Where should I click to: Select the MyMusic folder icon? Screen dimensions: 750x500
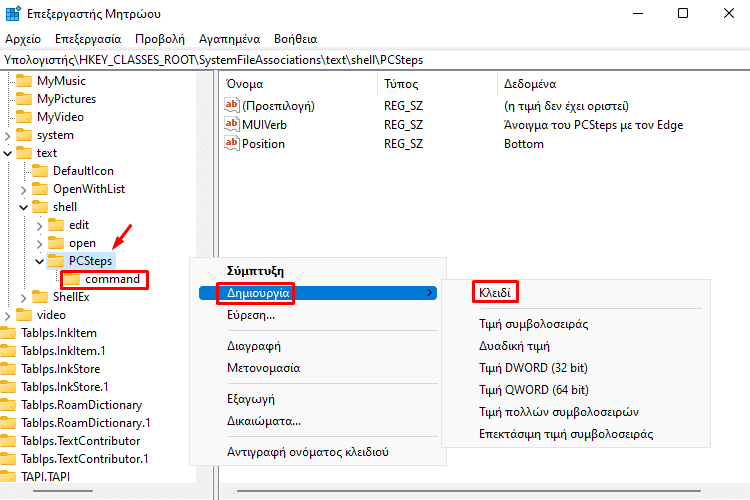pyautogui.click(x=24, y=80)
